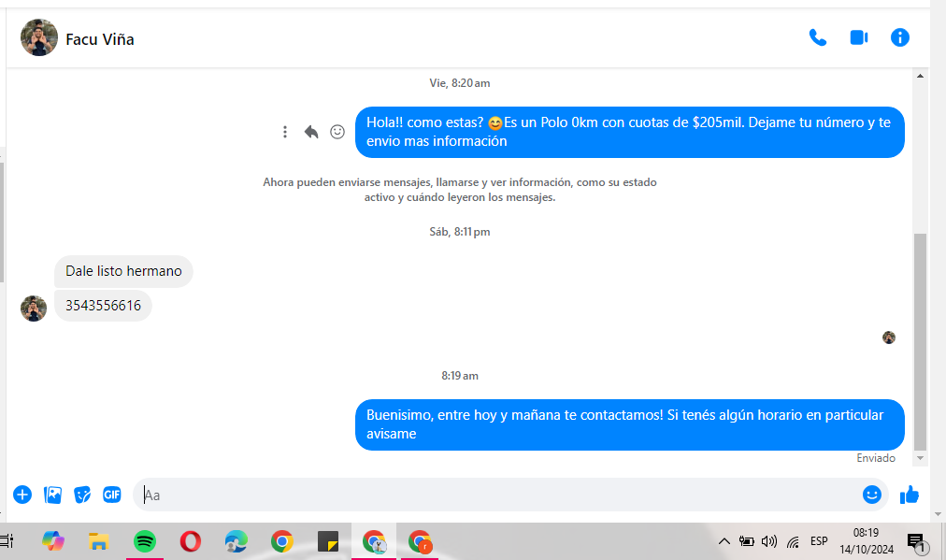Open plain Google Chrome taskbar icon
Viewport: 946px width, 560px height.
coord(281,541)
